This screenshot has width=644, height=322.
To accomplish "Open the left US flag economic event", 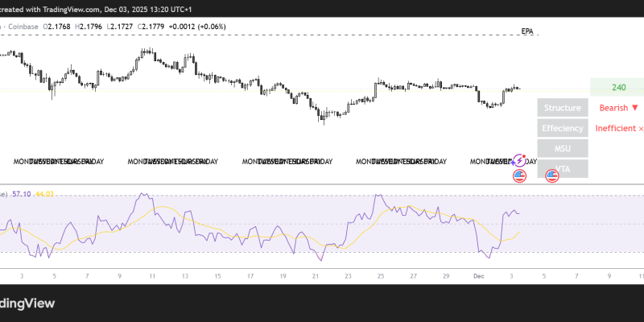I will pos(519,175).
